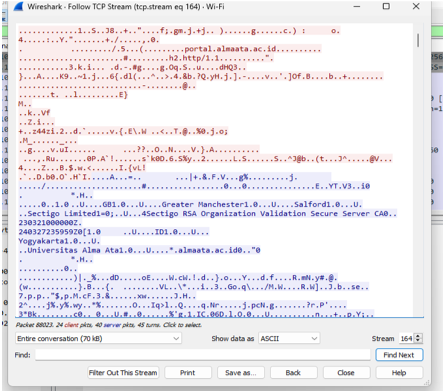
Task: Click the Sectigo RSA Organization Validation line
Action: [207, 214]
